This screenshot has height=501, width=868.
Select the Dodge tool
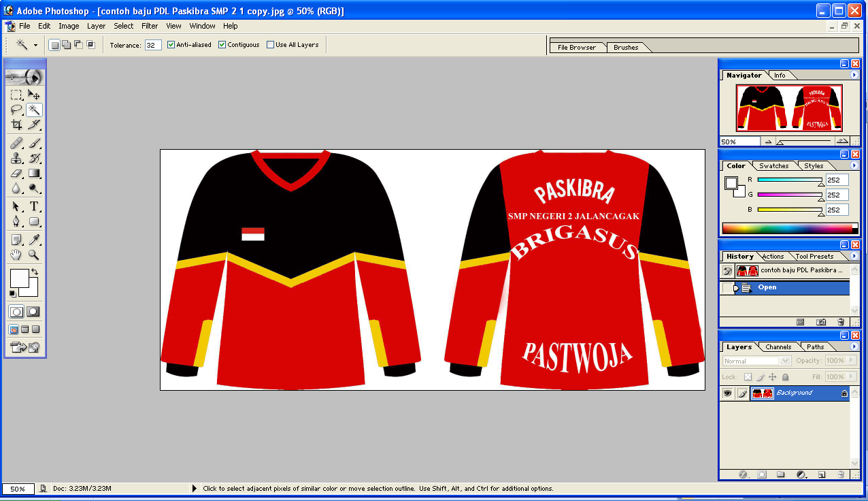34,189
